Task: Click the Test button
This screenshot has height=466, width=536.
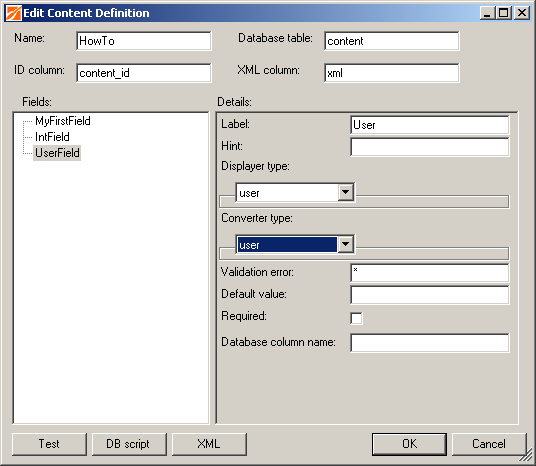Action: click(49, 444)
